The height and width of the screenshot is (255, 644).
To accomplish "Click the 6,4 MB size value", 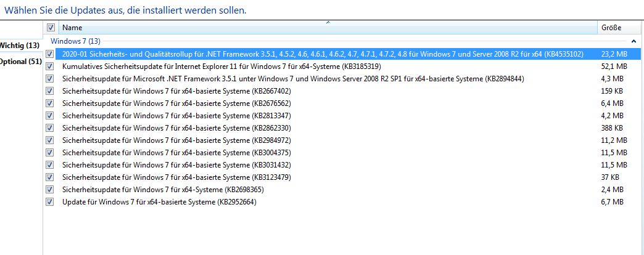I will (613, 103).
